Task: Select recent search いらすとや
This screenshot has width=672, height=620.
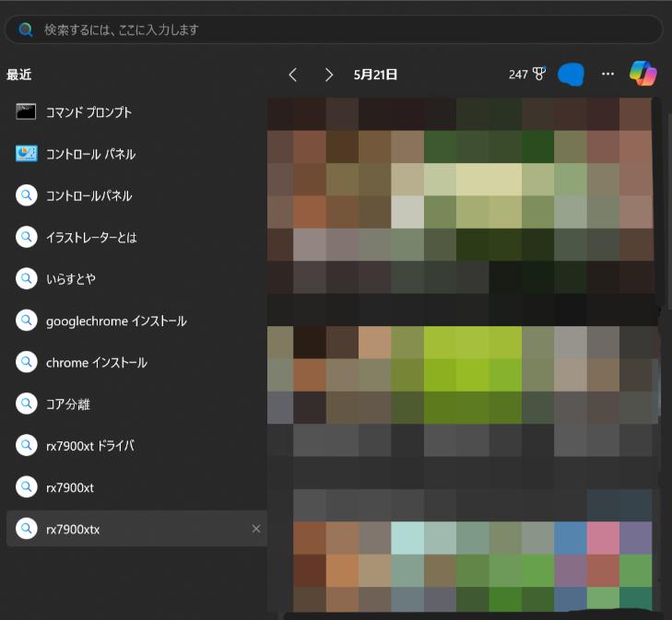Action: point(136,279)
